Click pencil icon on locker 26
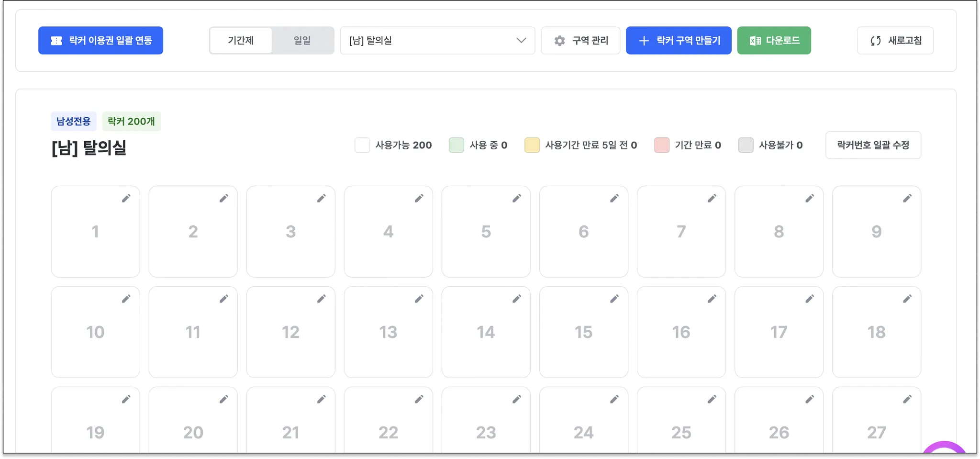Viewport: 980px width, 459px height. click(809, 399)
